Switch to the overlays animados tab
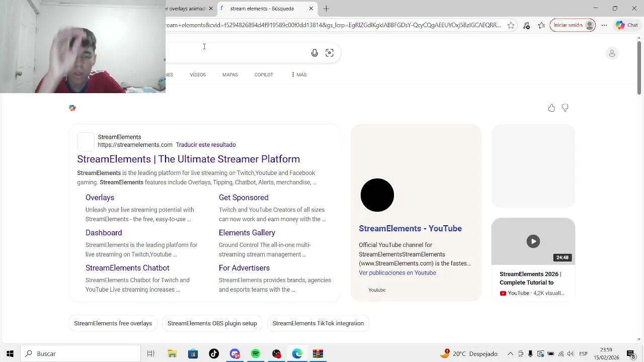 pyautogui.click(x=187, y=9)
